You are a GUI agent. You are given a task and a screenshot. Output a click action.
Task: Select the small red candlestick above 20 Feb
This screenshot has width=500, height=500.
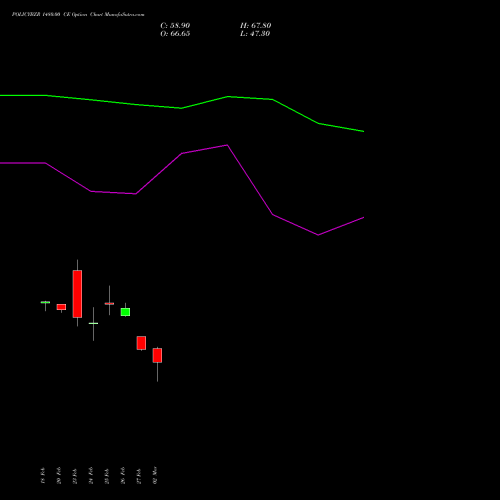coord(61,307)
